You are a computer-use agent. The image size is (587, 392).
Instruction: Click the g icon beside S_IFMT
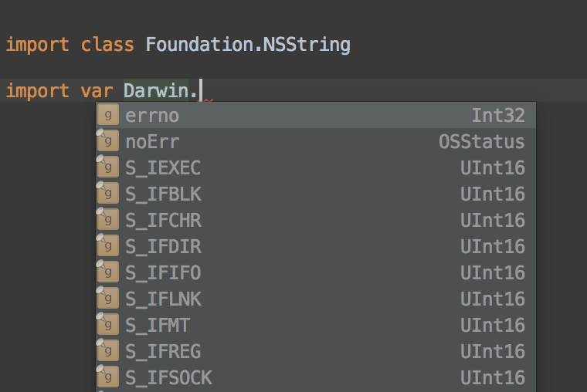tap(108, 325)
